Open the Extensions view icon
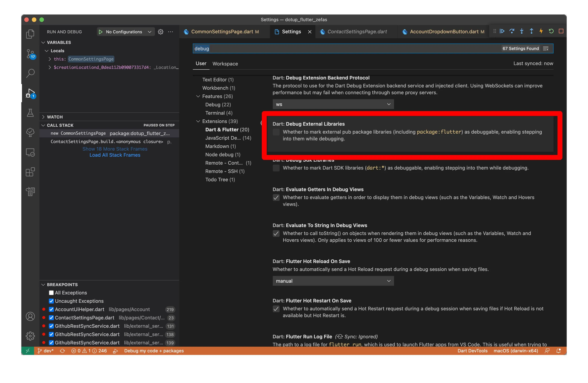588x383 pixels. 30,172
